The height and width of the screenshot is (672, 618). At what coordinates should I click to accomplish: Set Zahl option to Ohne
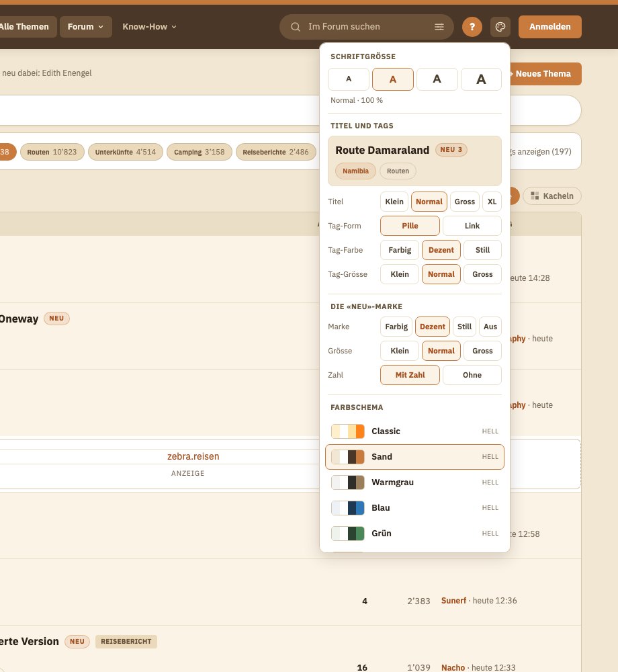(472, 375)
